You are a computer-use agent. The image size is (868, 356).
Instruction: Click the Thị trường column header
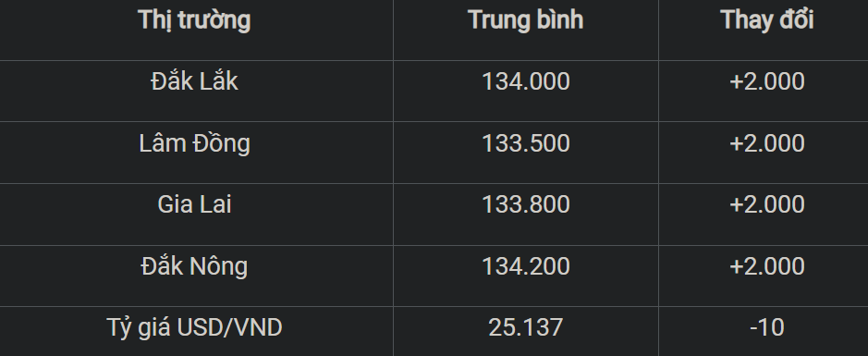(x=194, y=20)
